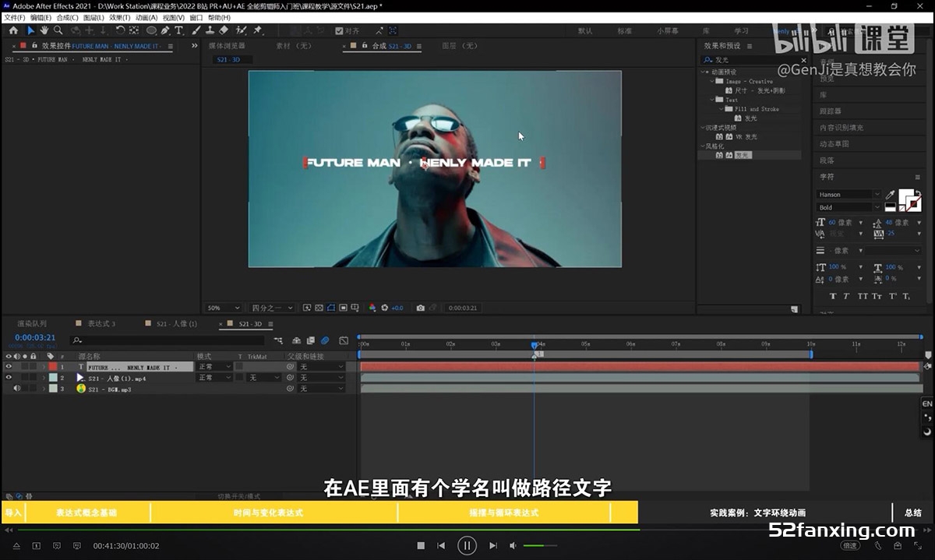Click the frame blending icon in timeline

click(x=310, y=340)
